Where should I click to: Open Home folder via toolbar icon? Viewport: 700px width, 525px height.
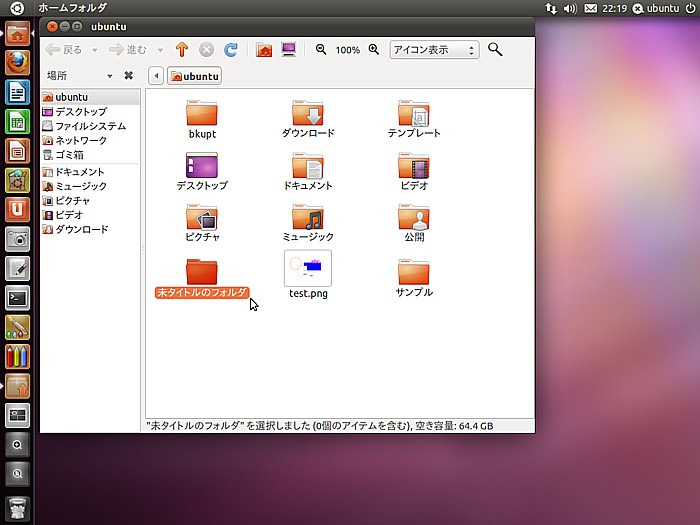point(264,50)
